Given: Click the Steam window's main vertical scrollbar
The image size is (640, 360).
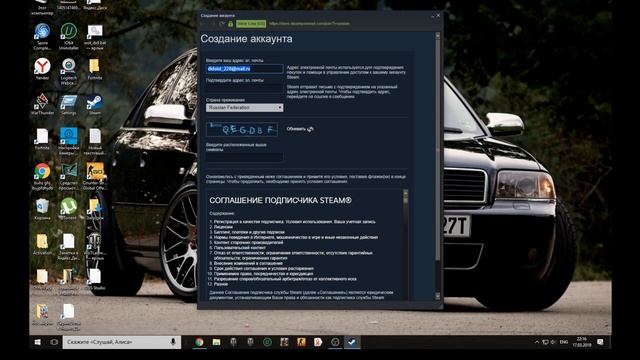Looking at the screenshot, I should click(438, 165).
